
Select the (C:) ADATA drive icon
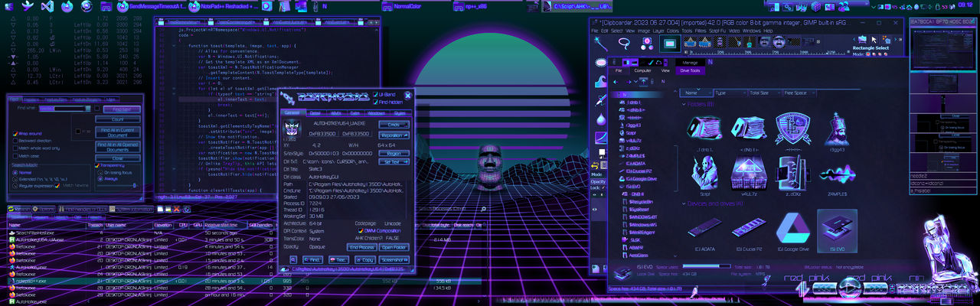(x=704, y=229)
